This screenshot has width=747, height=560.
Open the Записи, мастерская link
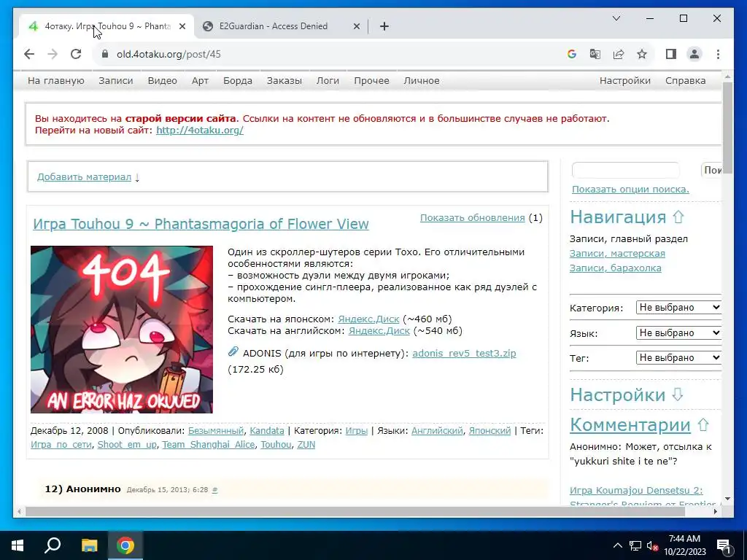point(617,253)
